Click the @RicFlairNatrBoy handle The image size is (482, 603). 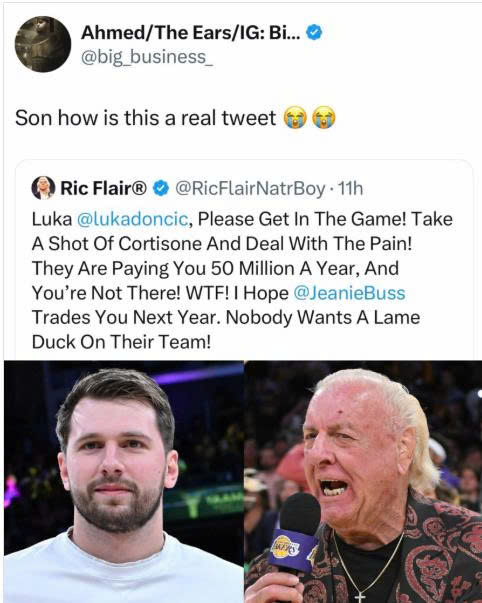click(250, 188)
